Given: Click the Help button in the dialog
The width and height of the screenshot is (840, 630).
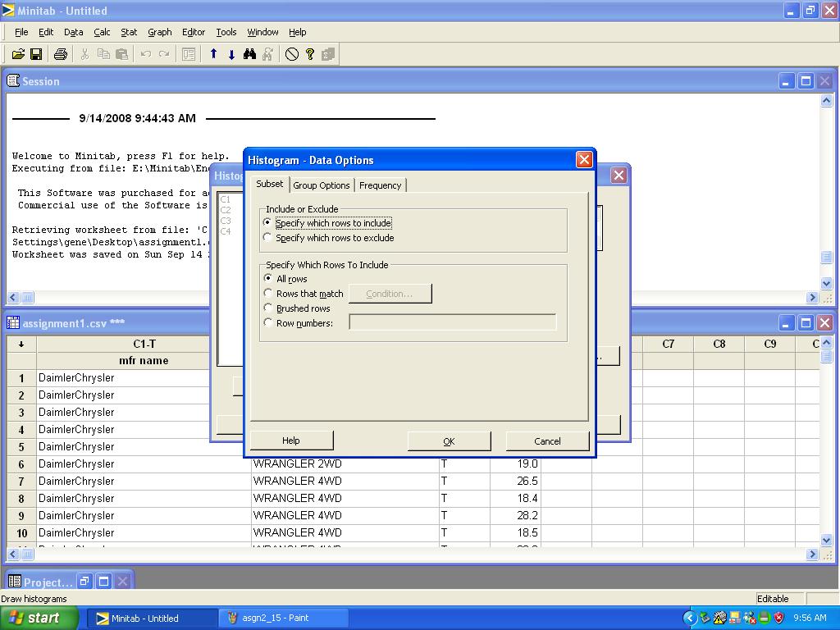Looking at the screenshot, I should coord(291,441).
